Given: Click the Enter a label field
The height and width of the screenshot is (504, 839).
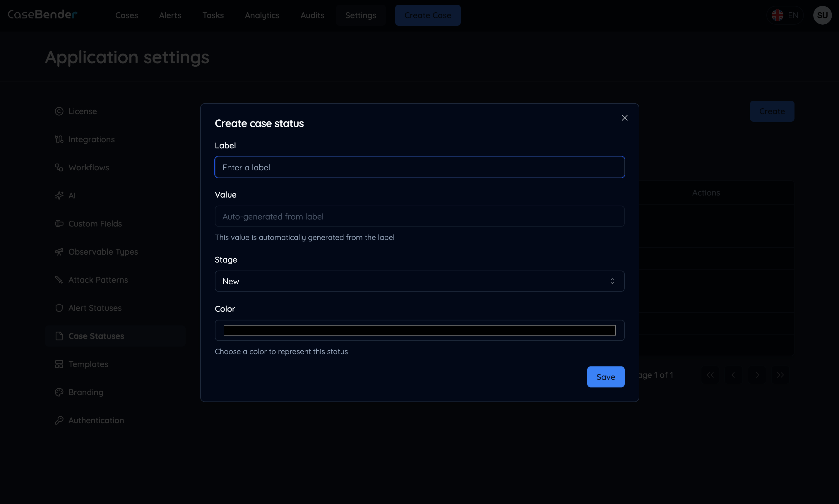Looking at the screenshot, I should point(419,167).
